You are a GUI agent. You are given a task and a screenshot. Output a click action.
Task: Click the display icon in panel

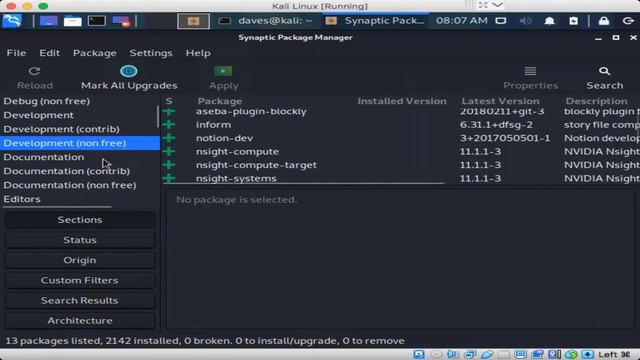pyautogui.click(x=501, y=20)
